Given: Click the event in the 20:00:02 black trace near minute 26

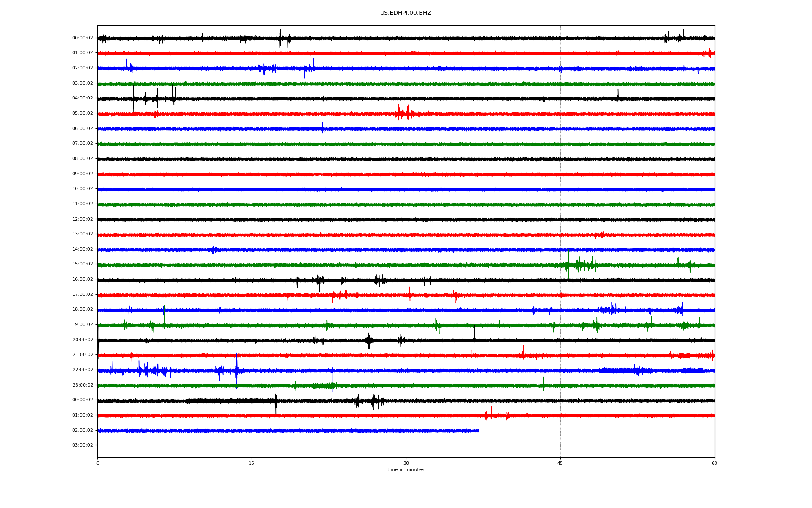Looking at the screenshot, I should tap(369, 340).
